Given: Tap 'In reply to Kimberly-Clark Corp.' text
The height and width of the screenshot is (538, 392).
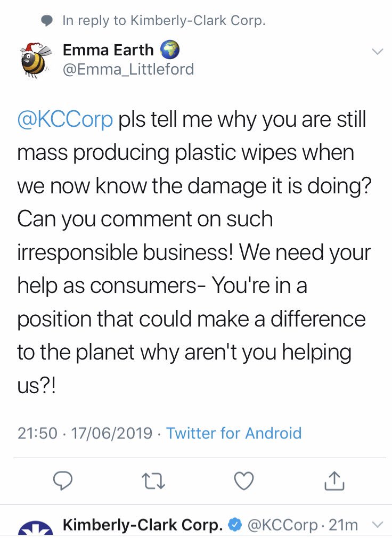Looking at the screenshot, I should (164, 21).
